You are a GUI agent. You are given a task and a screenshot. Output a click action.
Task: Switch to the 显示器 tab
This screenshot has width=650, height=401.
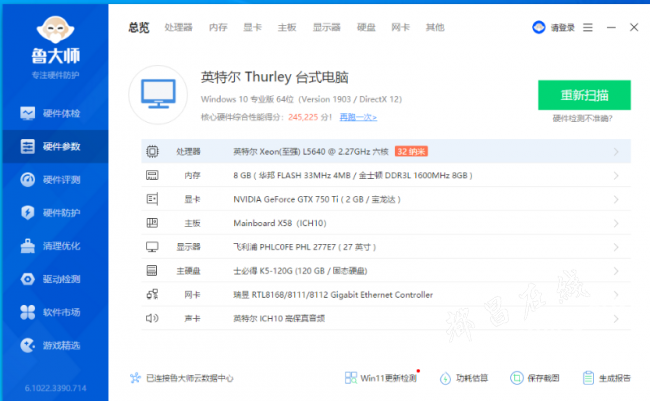point(327,27)
